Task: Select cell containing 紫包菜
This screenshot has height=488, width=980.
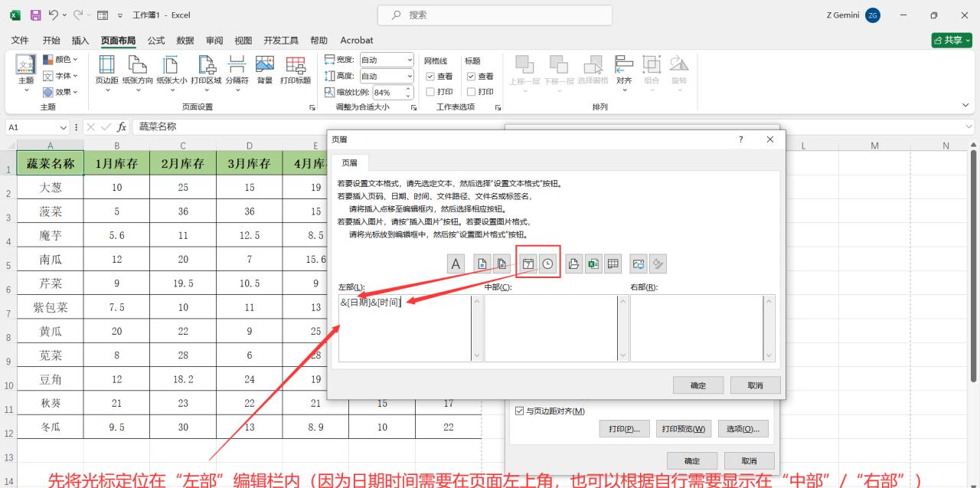Action: pos(51,307)
